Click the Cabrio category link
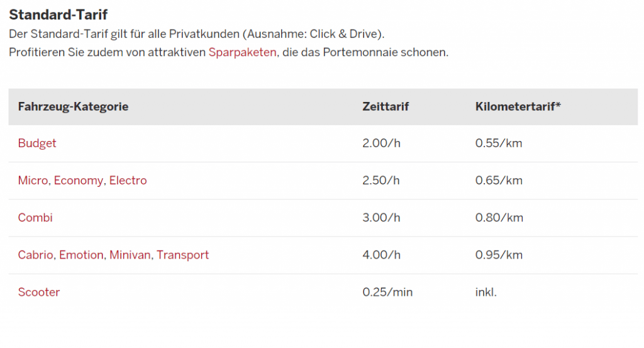This screenshot has width=644, height=348. [x=36, y=255]
